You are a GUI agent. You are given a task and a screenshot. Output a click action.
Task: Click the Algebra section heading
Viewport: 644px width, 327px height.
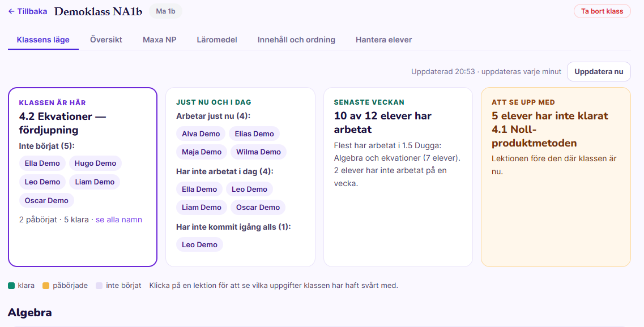pyautogui.click(x=29, y=313)
